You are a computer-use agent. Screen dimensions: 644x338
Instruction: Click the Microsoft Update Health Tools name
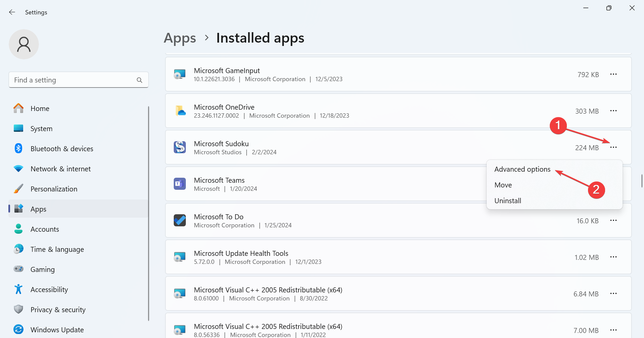click(241, 253)
